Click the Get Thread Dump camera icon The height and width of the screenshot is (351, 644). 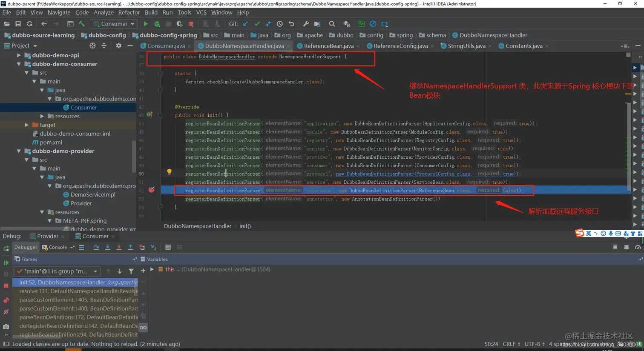point(6,327)
